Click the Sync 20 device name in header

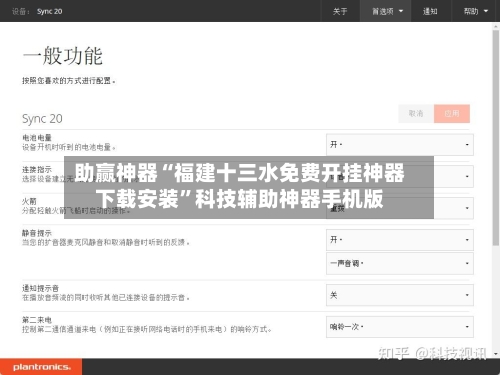[x=50, y=11]
